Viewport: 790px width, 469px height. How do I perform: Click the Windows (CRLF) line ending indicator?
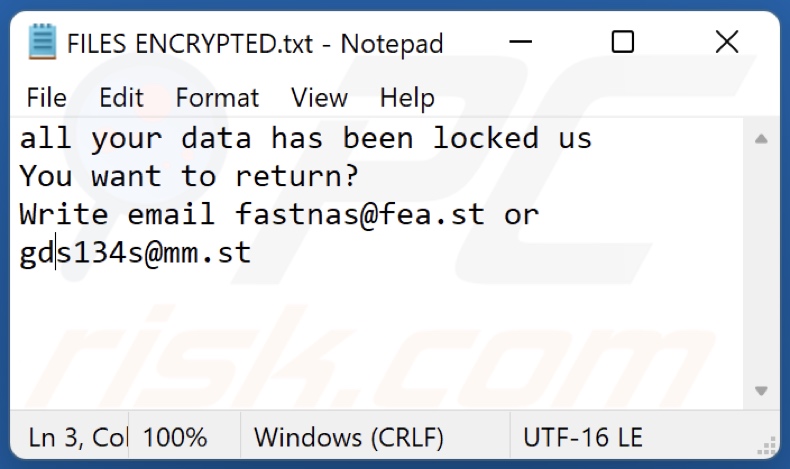350,438
